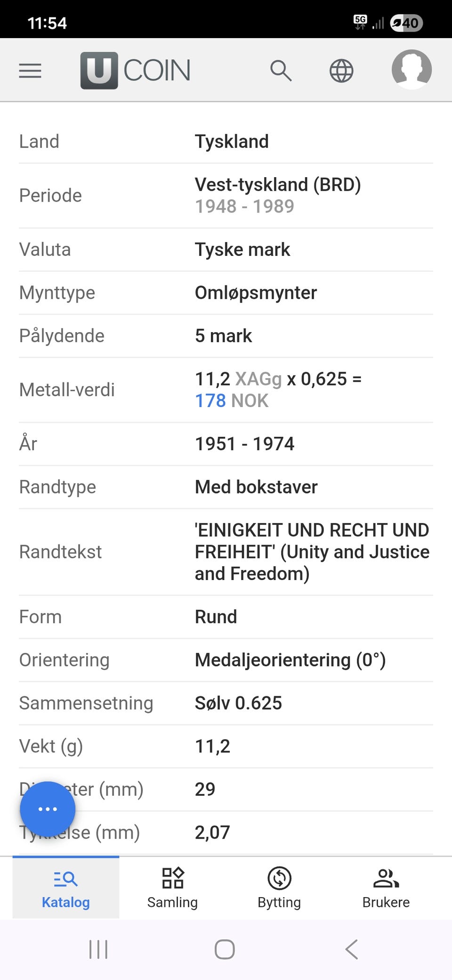Open the language selection globe
Image resolution: width=452 pixels, height=980 pixels.
(x=341, y=71)
